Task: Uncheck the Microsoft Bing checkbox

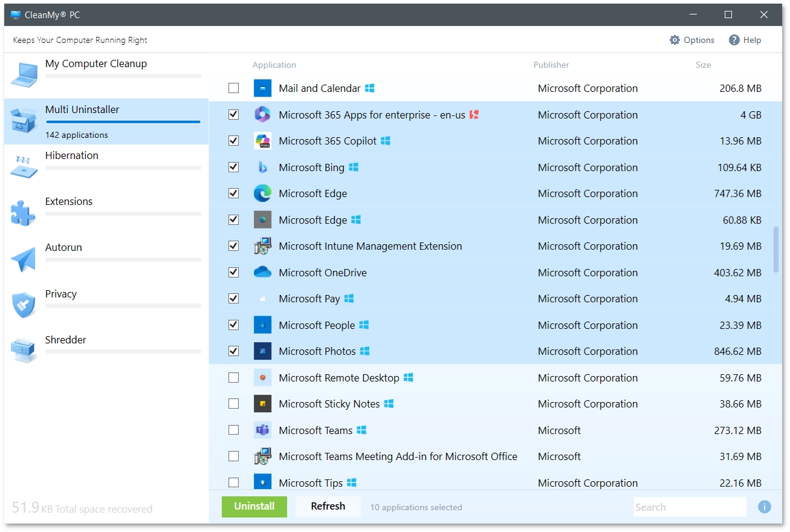Action: tap(233, 167)
